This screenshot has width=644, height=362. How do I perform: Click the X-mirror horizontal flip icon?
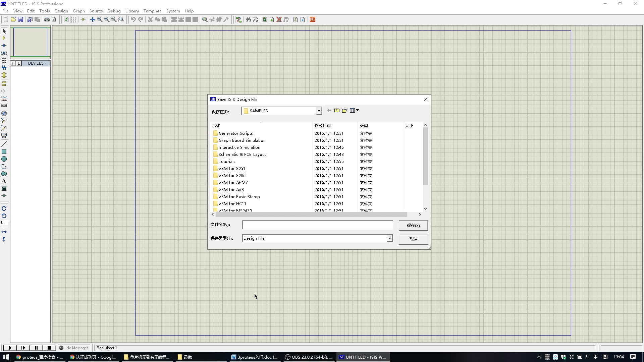pyautogui.click(x=4, y=232)
